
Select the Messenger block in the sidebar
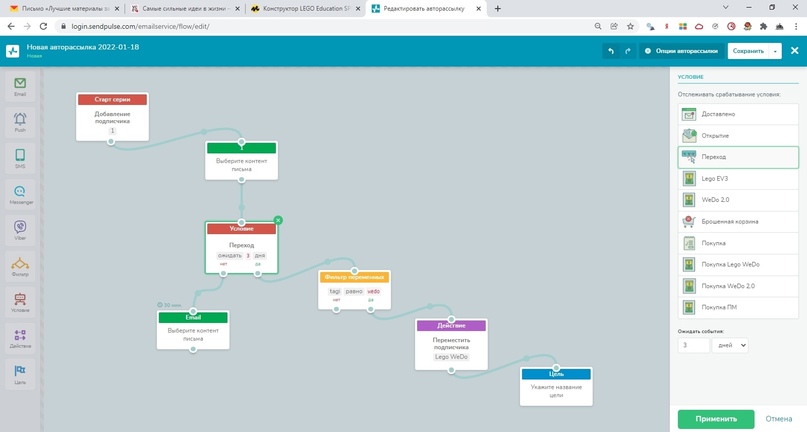click(20, 195)
